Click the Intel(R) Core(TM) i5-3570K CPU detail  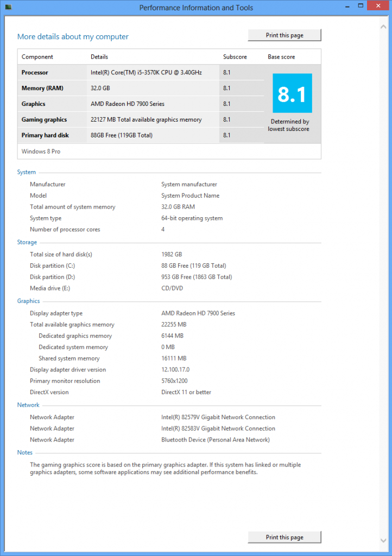[146, 72]
